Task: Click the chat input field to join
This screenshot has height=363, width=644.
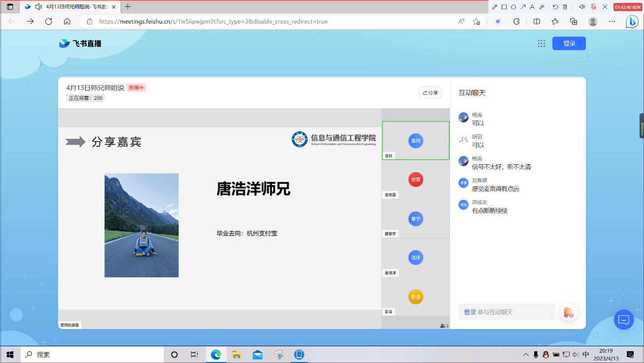Action: [x=506, y=312]
